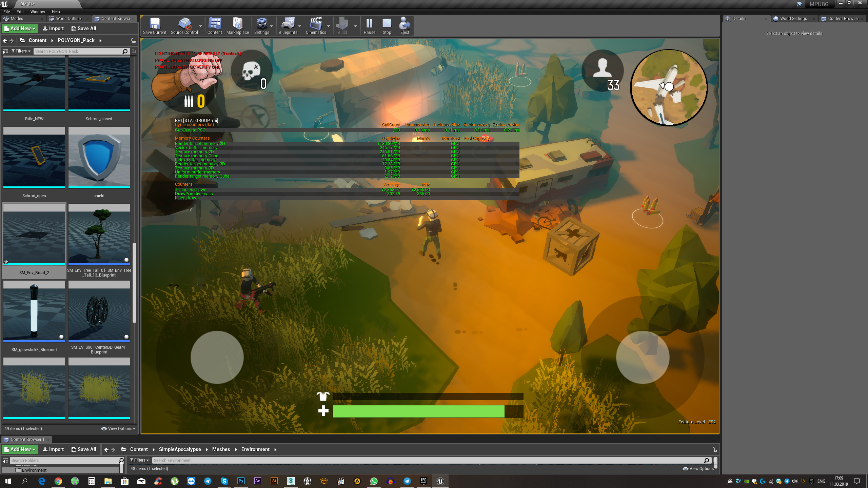Toggle sources panel in bottom Content Browser
Image resolution: width=868 pixels, height=488 pixels.
point(5,461)
